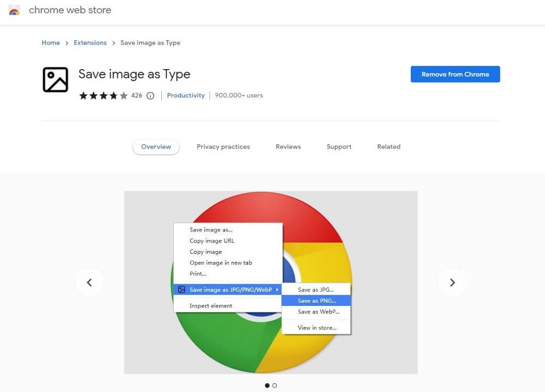This screenshot has height=392, width=545.
Task: Open the Reviews tab
Action: click(x=288, y=147)
